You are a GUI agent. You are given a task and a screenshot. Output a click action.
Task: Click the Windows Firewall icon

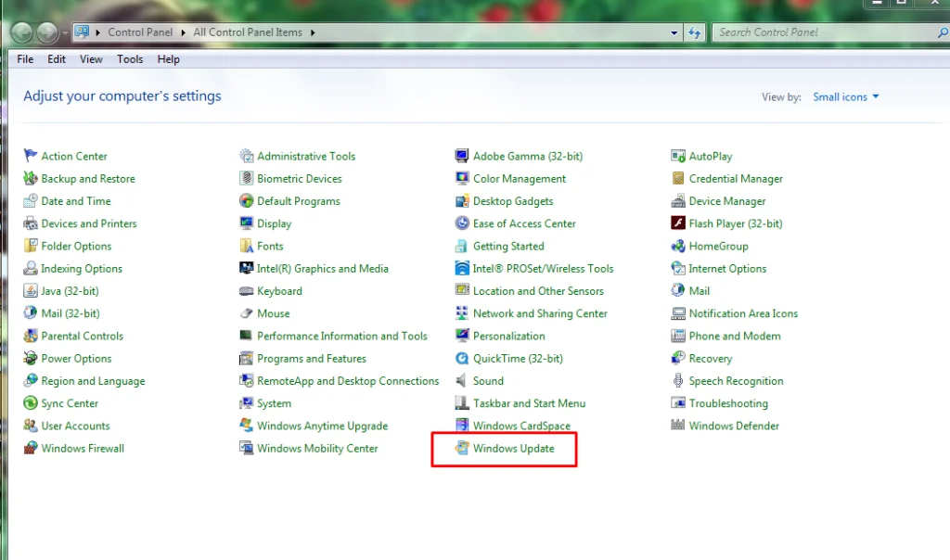[x=31, y=448]
